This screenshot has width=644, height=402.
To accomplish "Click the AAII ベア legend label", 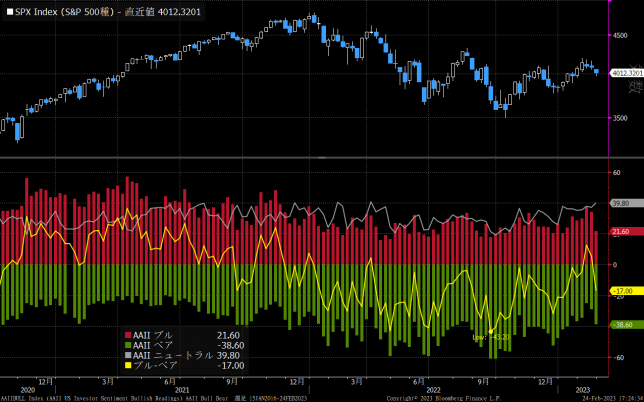I will click(x=153, y=345).
